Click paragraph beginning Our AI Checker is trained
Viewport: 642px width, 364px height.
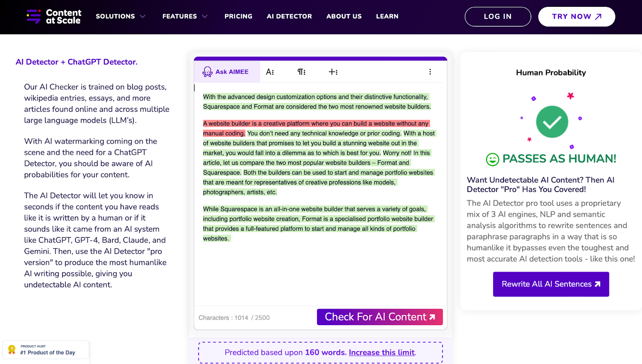(97, 104)
